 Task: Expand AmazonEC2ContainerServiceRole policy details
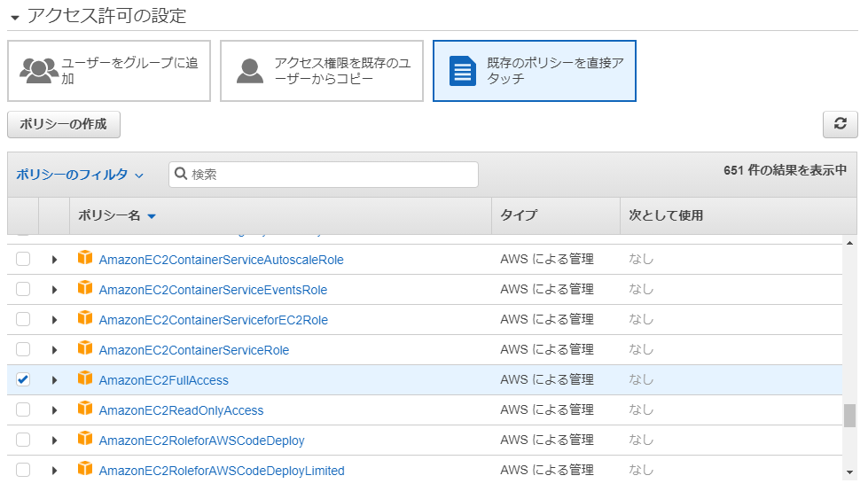pos(54,349)
